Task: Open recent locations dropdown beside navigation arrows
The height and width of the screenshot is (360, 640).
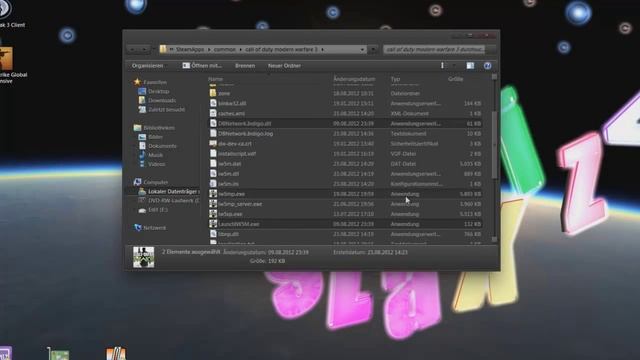Action: point(153,49)
